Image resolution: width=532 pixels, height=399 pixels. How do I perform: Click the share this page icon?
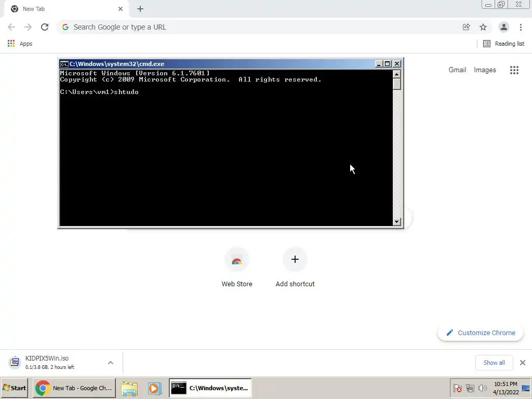click(466, 27)
